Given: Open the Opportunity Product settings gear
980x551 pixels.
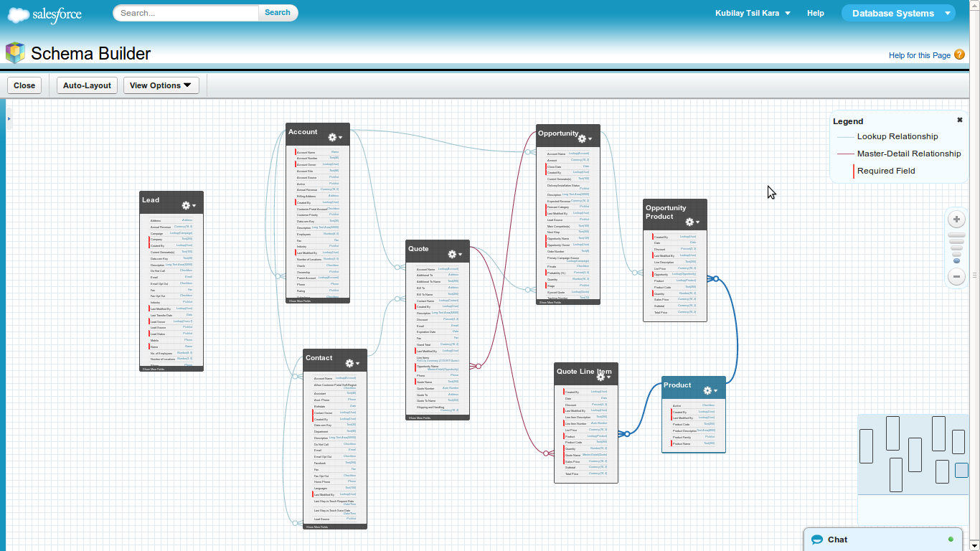Looking at the screenshot, I should click(x=692, y=222).
